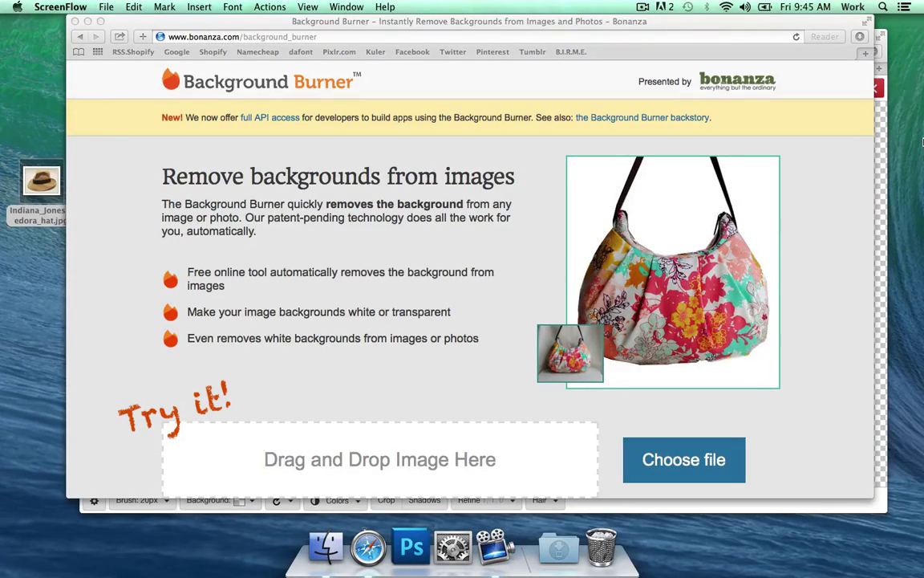Open the Reading List book icon
Viewport: 924px width, 578px height.
(x=79, y=52)
